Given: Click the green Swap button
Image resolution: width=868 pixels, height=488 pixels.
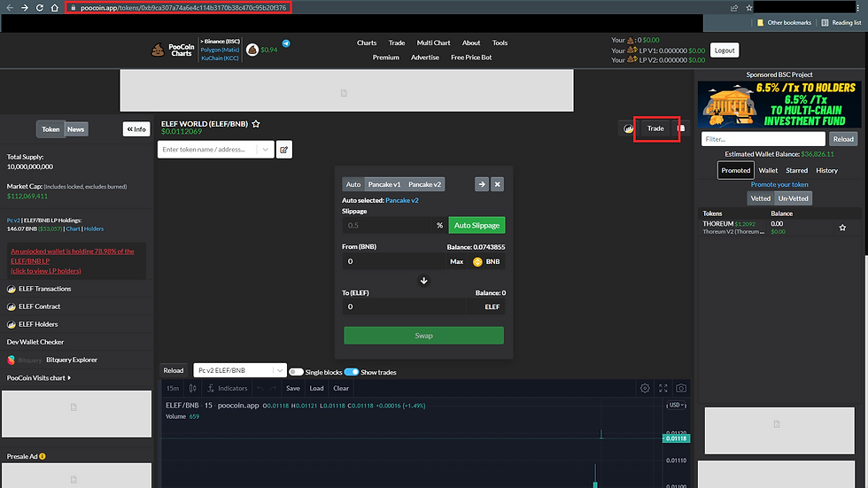Looking at the screenshot, I should point(423,336).
